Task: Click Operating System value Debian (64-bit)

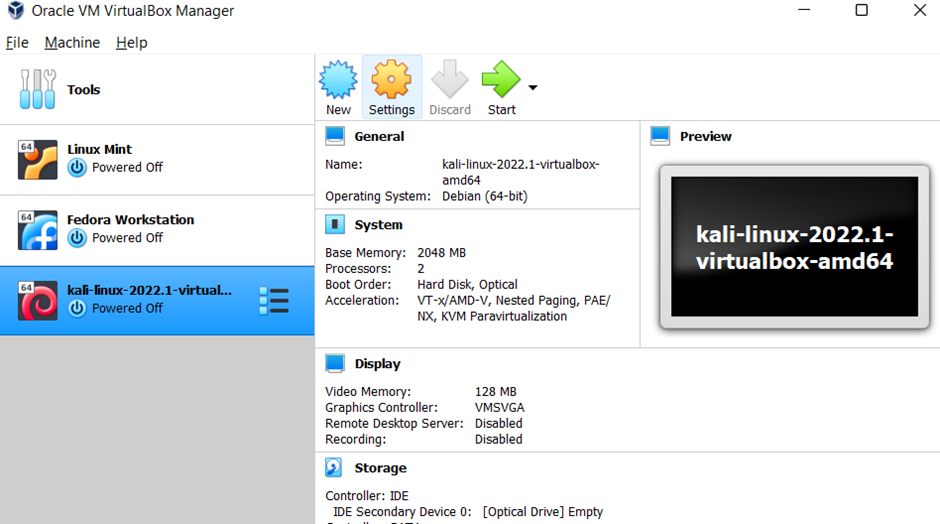Action: [485, 196]
